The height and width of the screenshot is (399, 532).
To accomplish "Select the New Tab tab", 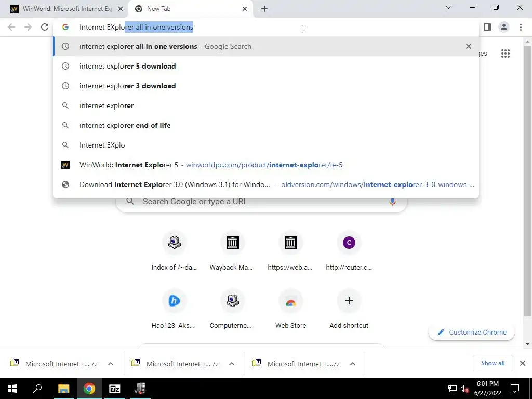I will (191, 9).
